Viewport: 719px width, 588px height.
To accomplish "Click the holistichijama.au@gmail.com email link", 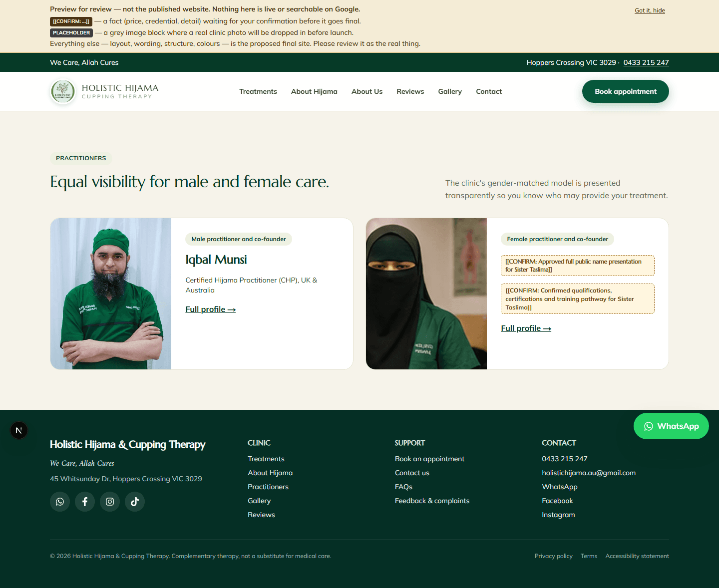I will pos(589,473).
